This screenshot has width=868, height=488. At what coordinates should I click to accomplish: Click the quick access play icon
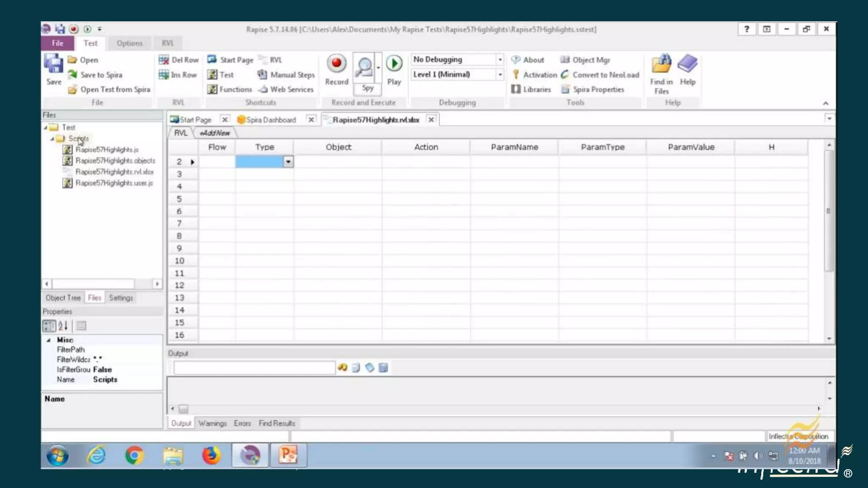[x=87, y=29]
